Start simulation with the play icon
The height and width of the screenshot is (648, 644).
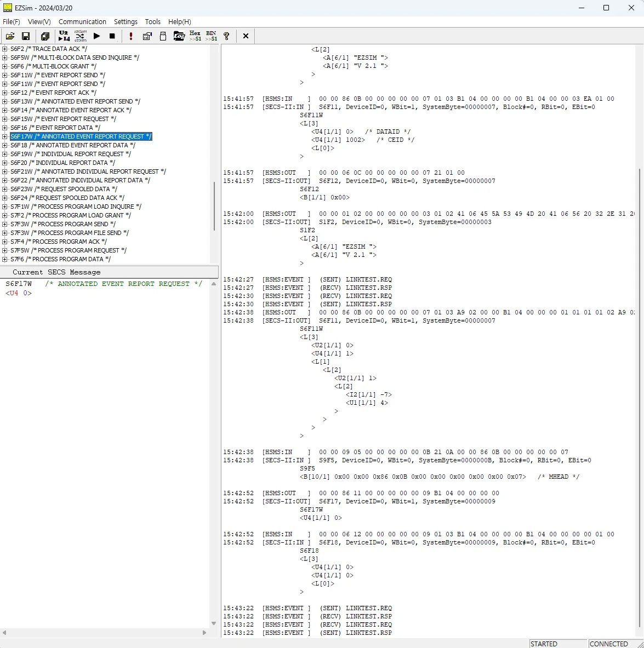97,36
